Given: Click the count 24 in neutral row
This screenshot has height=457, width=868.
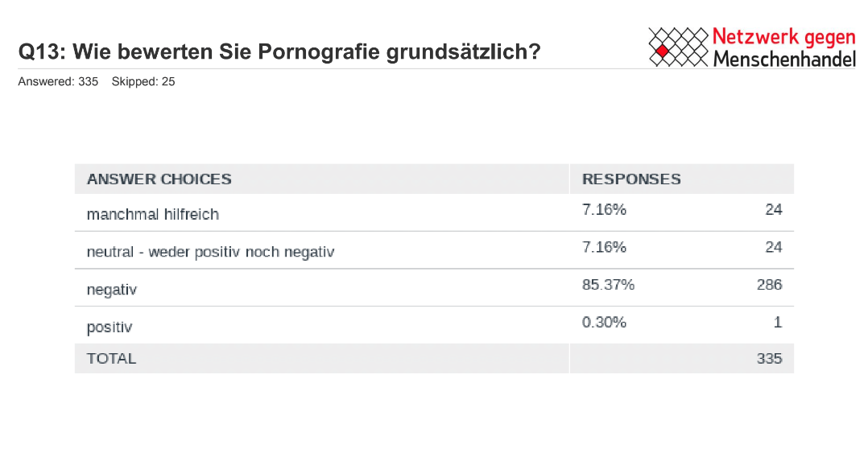Looking at the screenshot, I should pyautogui.click(x=773, y=247).
